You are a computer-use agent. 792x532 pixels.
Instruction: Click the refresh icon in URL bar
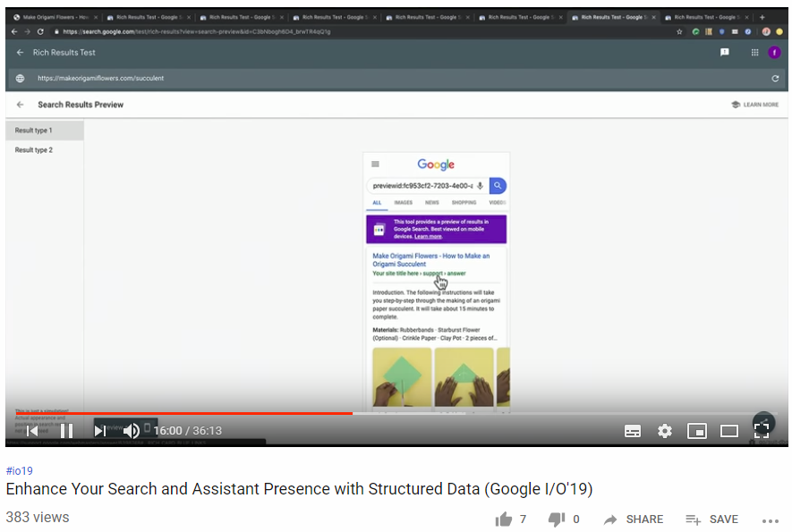775,79
